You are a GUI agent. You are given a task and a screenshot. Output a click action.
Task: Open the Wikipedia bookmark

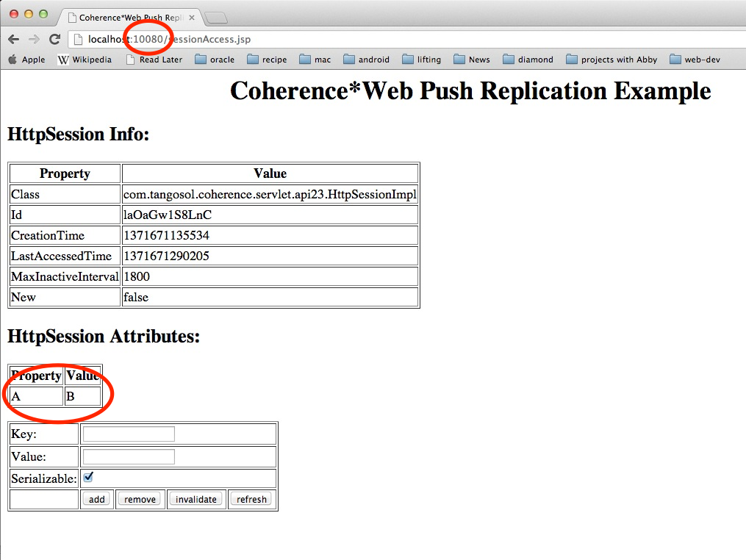[x=85, y=60]
